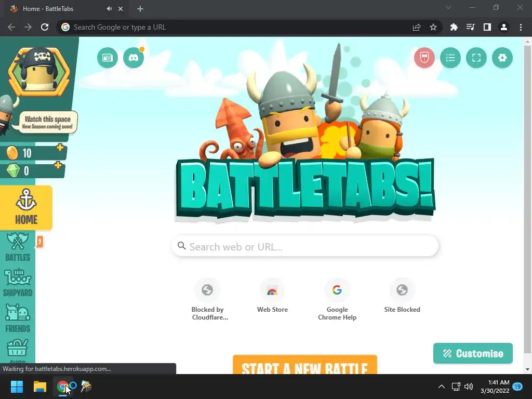Image resolution: width=532 pixels, height=399 pixels.
Task: Click Start a New Battle button
Action: coord(304,365)
